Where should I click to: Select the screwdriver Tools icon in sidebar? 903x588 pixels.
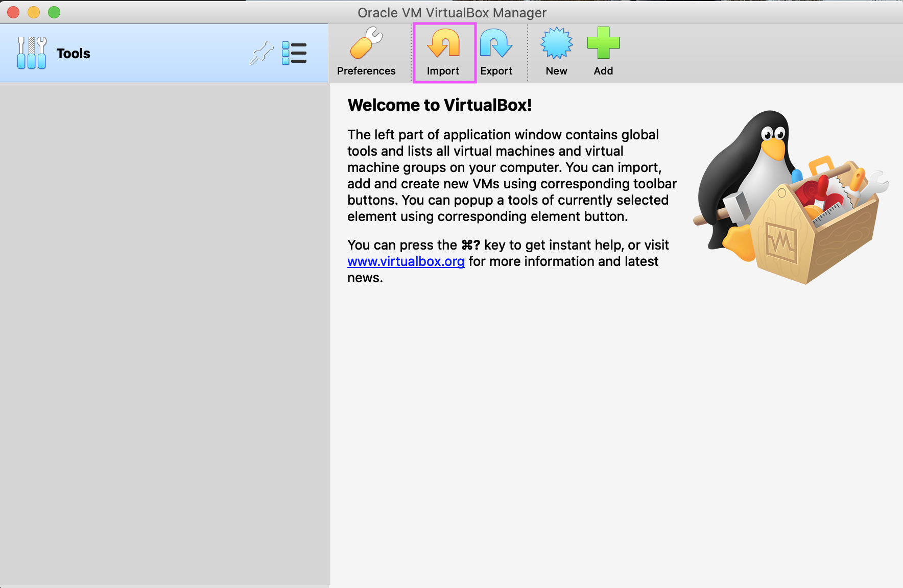click(x=32, y=53)
